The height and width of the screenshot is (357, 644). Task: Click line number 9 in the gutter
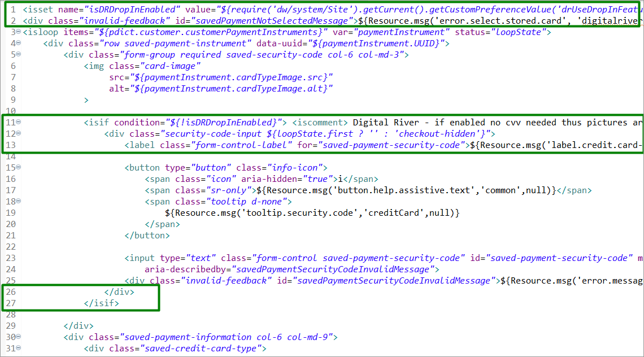coord(11,100)
